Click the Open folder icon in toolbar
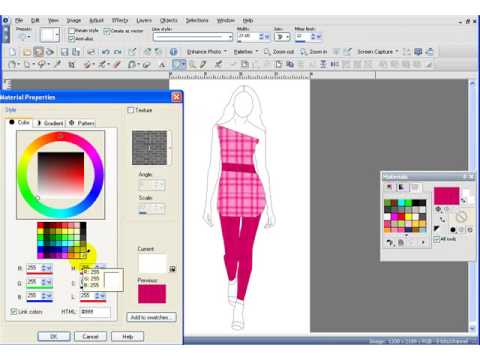This screenshot has height=360, width=480. [27, 52]
